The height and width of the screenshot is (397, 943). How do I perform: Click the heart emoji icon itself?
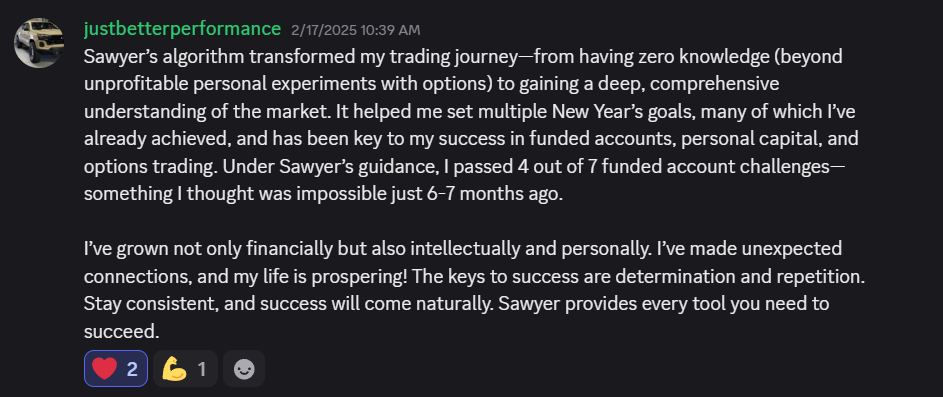pos(105,369)
